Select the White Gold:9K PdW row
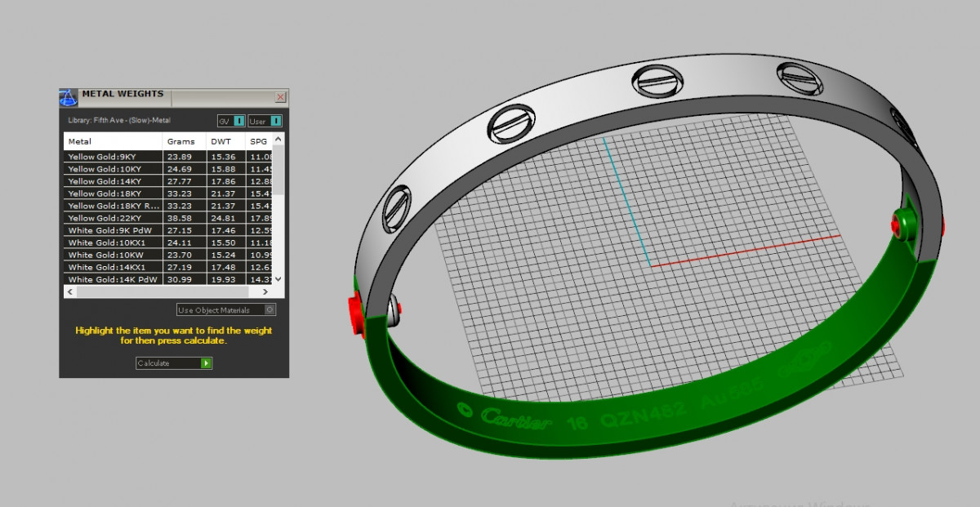The height and width of the screenshot is (507, 980). (x=168, y=230)
